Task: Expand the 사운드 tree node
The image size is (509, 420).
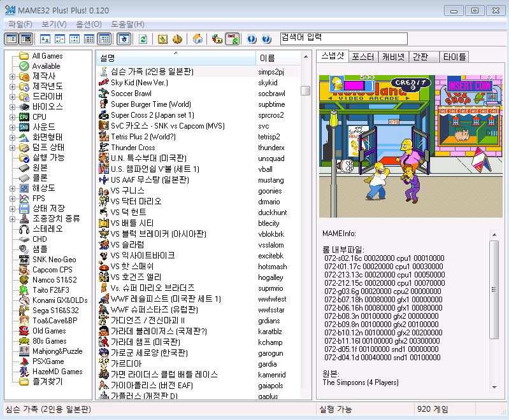Action: point(12,127)
